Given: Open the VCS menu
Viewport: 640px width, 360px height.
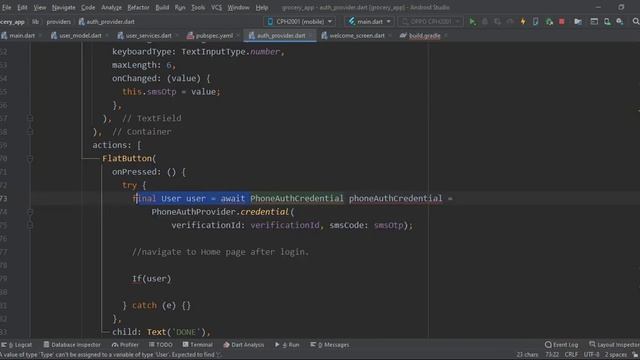Looking at the screenshot, I should coord(216,7).
